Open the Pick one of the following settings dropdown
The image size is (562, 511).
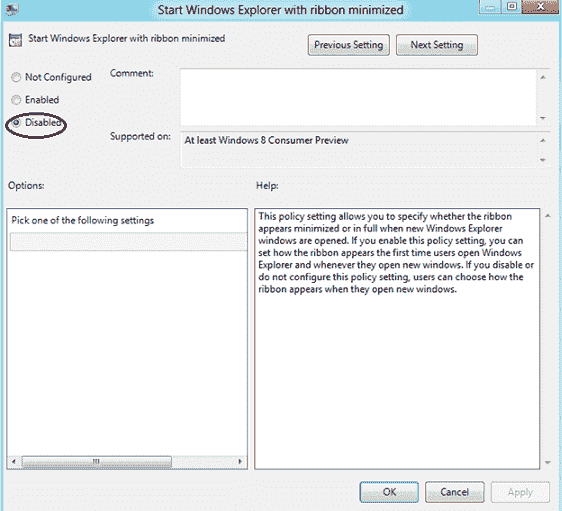coord(128,242)
